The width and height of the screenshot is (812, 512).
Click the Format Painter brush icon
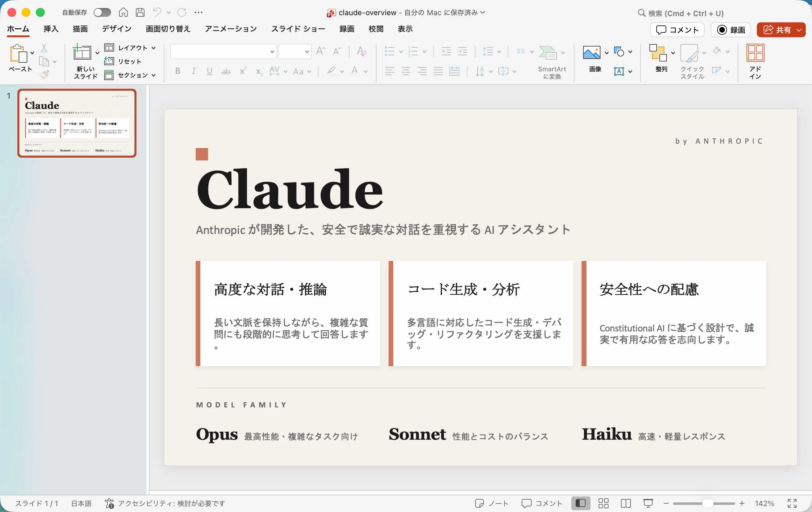[44, 74]
